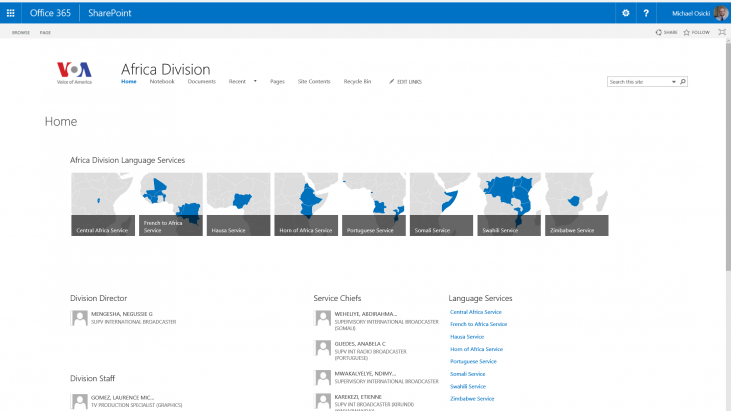The width and height of the screenshot is (731, 411).
Task: Click Michael Osicki's profile photo
Action: click(x=721, y=13)
